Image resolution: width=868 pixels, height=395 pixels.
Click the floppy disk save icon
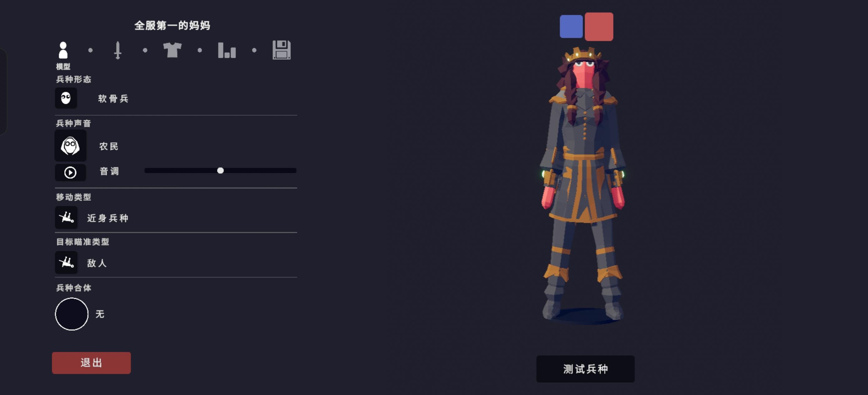click(281, 50)
